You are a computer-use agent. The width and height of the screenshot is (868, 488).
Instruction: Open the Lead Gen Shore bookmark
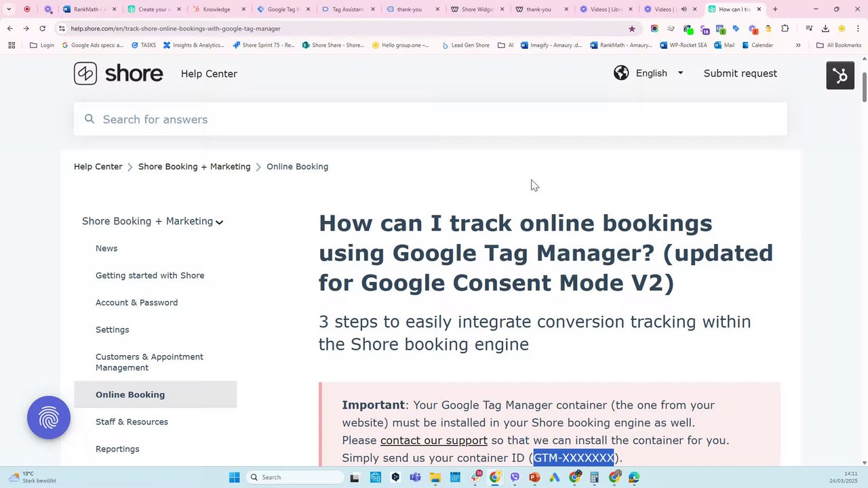pos(466,45)
